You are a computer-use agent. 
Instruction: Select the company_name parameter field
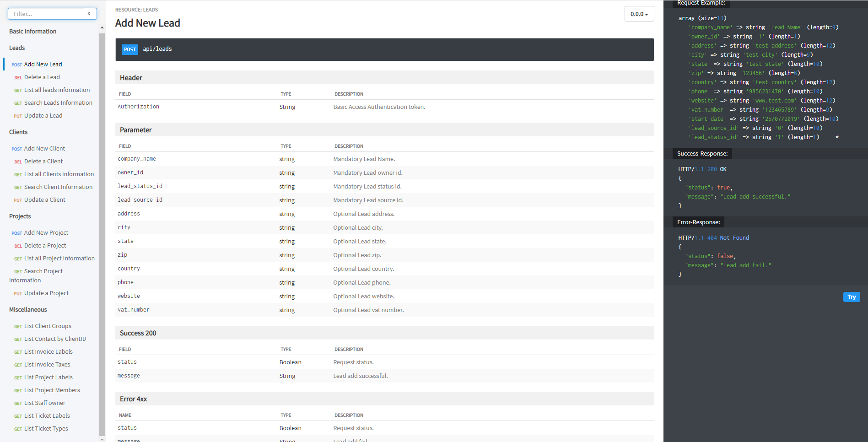[x=137, y=159]
